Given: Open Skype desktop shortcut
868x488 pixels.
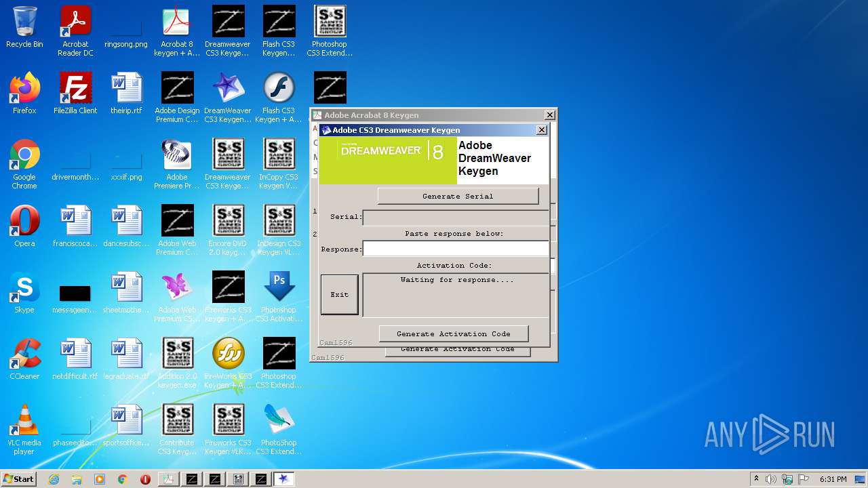Looking at the screenshot, I should (x=24, y=293).
